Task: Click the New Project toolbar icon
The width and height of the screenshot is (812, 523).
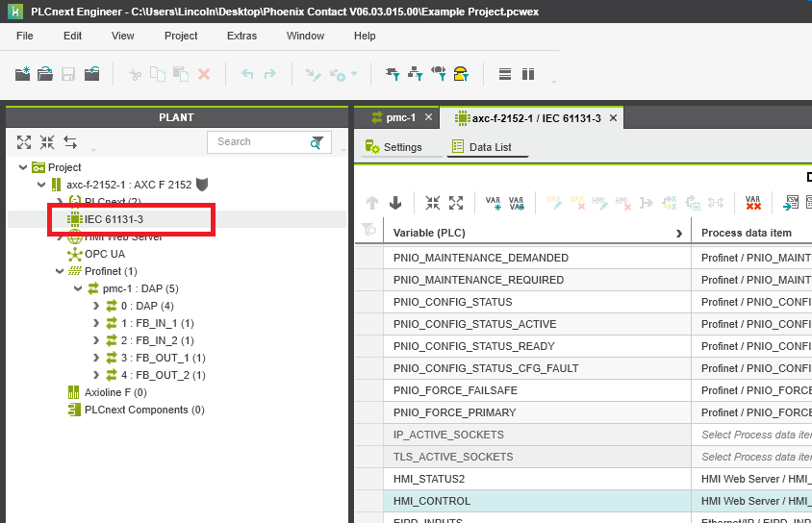Action: (23, 74)
